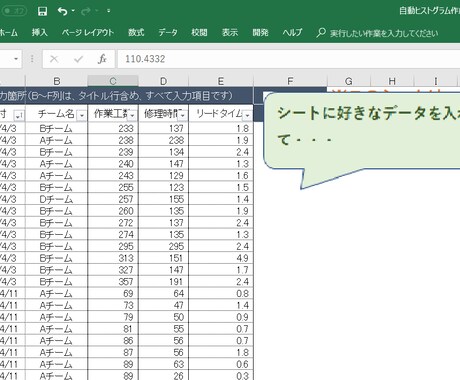Select column E header
The width and height of the screenshot is (460, 380).
[x=221, y=81]
